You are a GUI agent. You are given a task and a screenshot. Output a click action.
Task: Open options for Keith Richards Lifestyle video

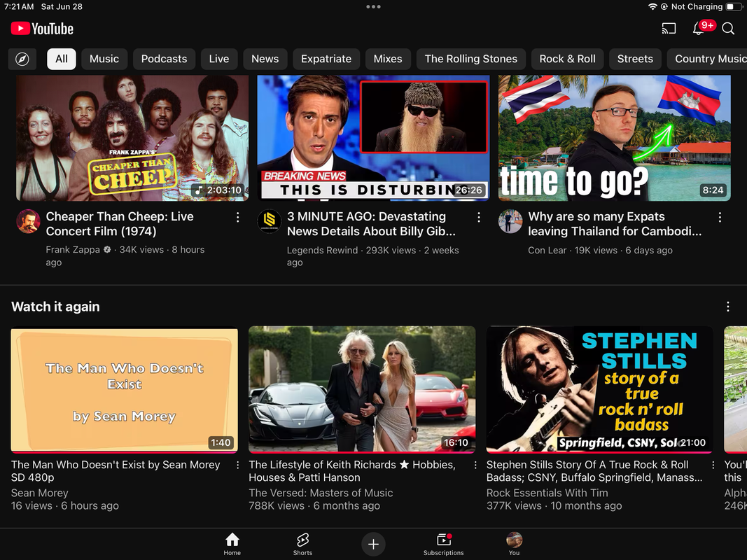475,465
